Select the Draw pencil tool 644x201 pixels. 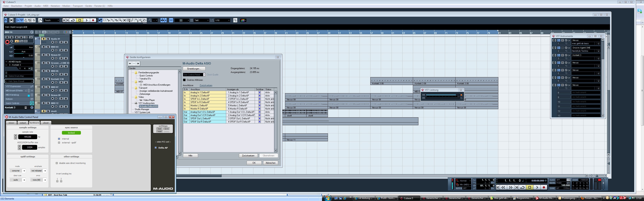pyautogui.click(x=132, y=20)
